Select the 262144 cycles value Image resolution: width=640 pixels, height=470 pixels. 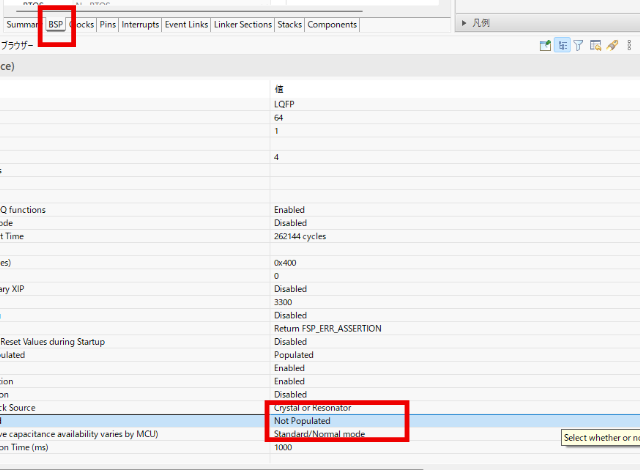click(x=300, y=236)
